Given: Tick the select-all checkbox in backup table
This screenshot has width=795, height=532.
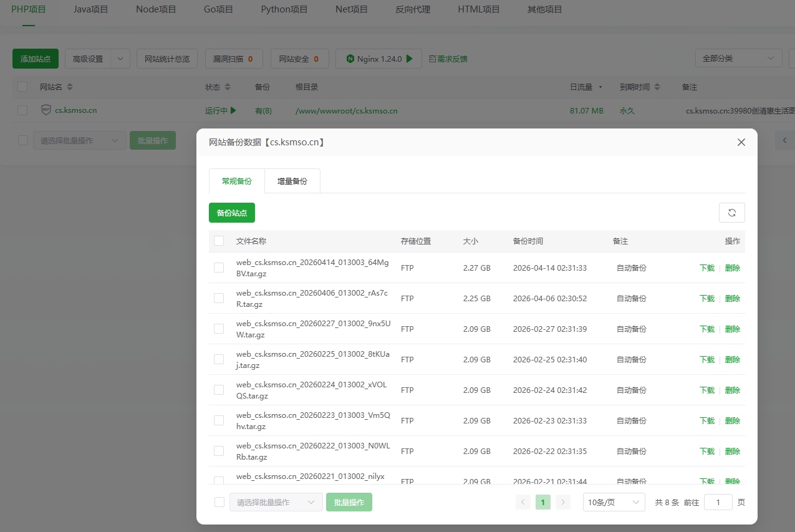Looking at the screenshot, I should 219,241.
